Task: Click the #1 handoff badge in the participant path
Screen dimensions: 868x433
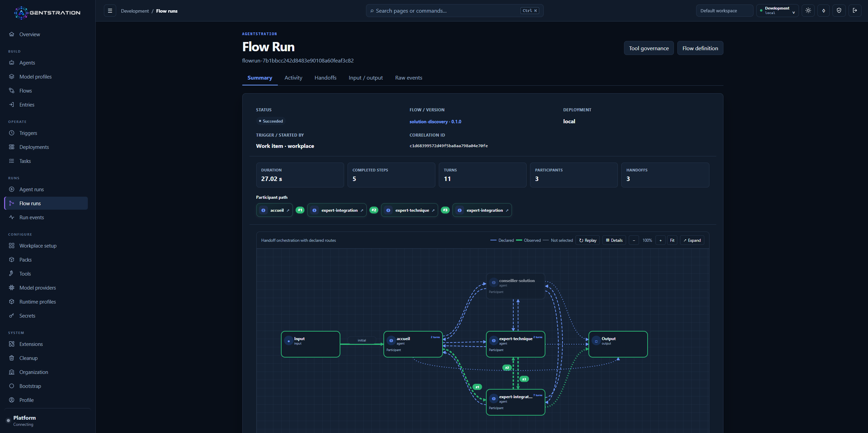Action: (300, 210)
